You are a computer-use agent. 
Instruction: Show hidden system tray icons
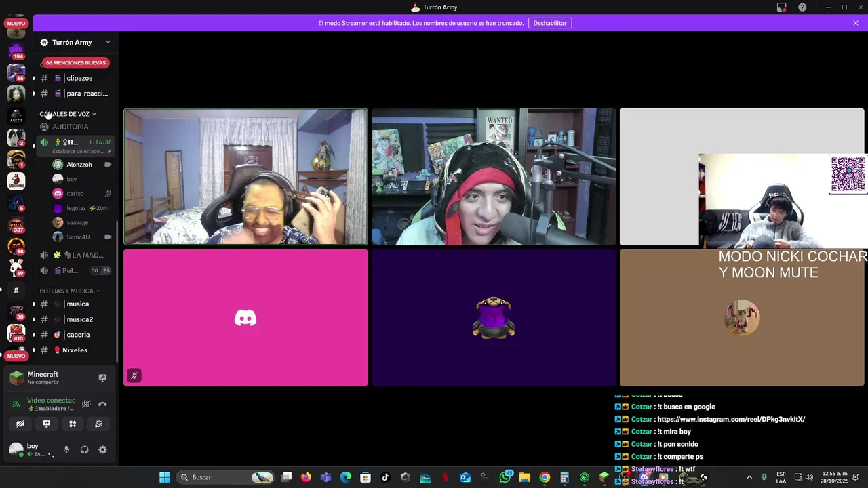coord(749,477)
